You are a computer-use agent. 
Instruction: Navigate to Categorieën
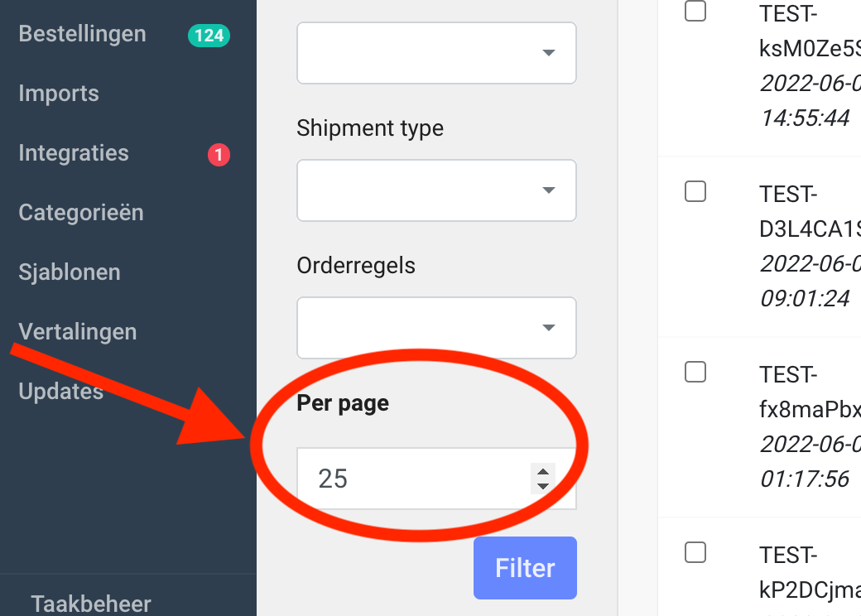pyautogui.click(x=81, y=213)
